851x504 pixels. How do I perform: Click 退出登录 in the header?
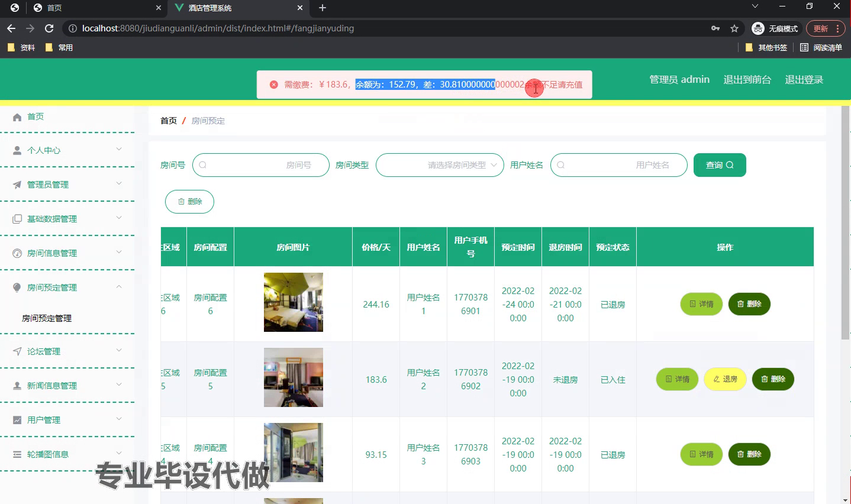coord(804,79)
